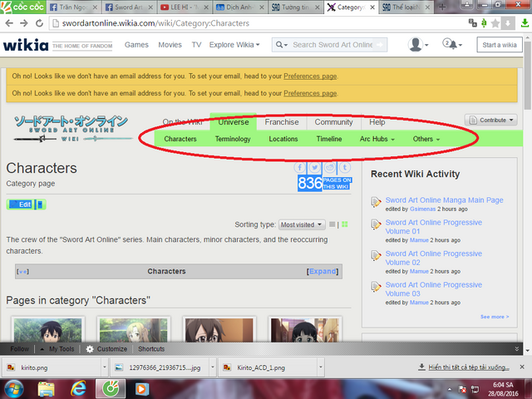Viewport: 532px width, 399px height.
Task: Select the Franchise navigation tab
Action: 282,122
